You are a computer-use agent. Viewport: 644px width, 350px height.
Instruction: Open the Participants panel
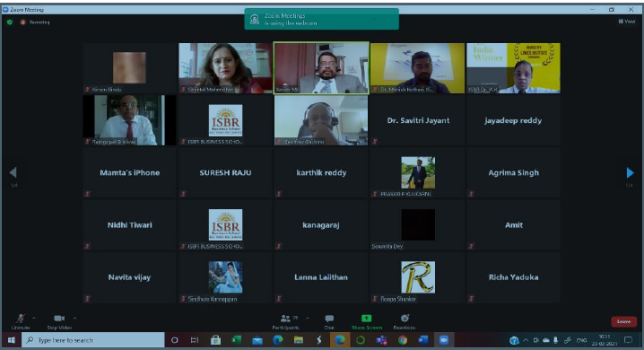[x=286, y=321]
